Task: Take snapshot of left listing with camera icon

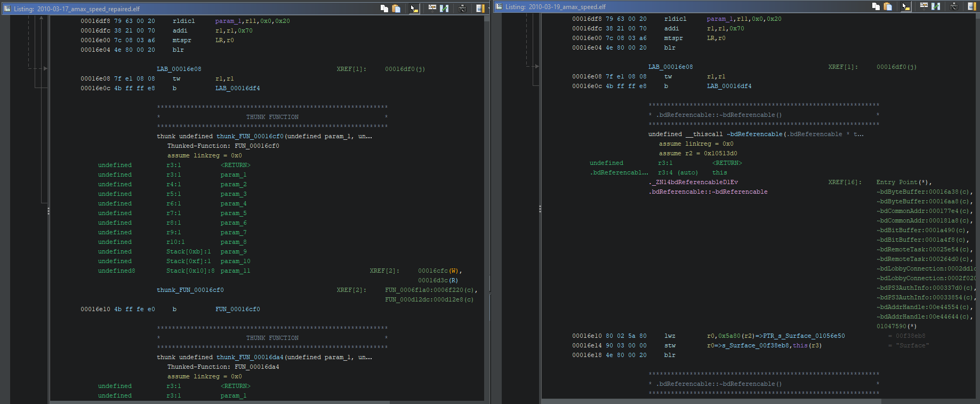Action: point(462,9)
